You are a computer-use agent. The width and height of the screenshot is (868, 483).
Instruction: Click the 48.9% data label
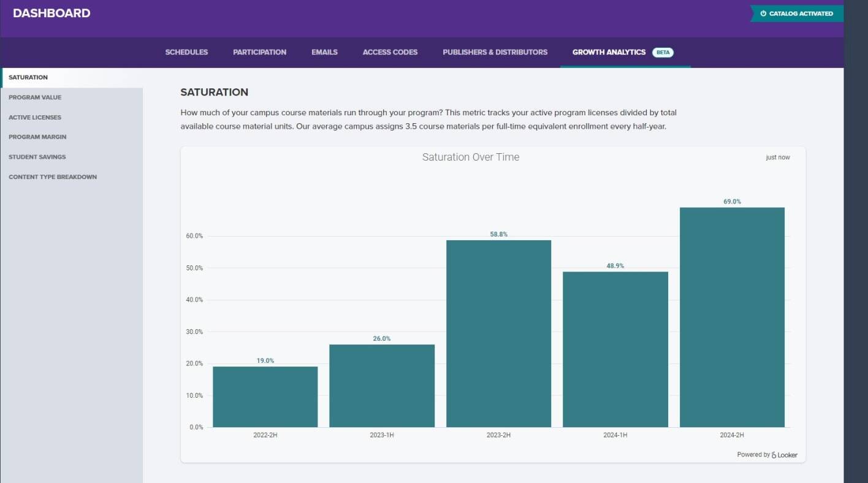point(615,266)
